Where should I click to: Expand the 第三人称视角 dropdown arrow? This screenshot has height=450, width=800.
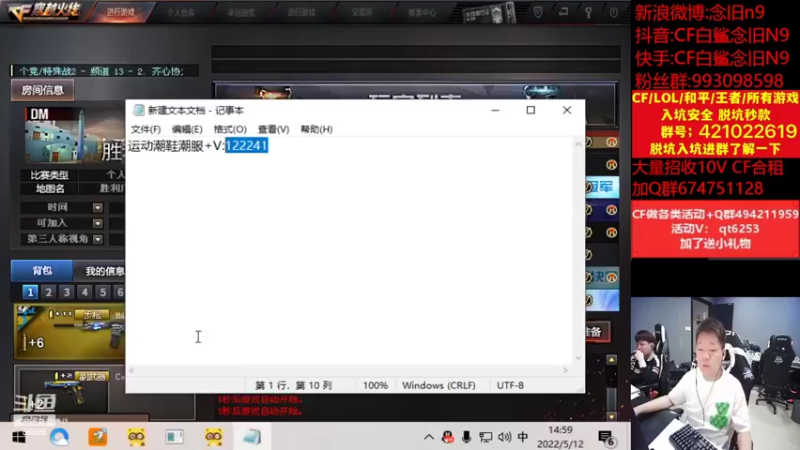point(97,239)
